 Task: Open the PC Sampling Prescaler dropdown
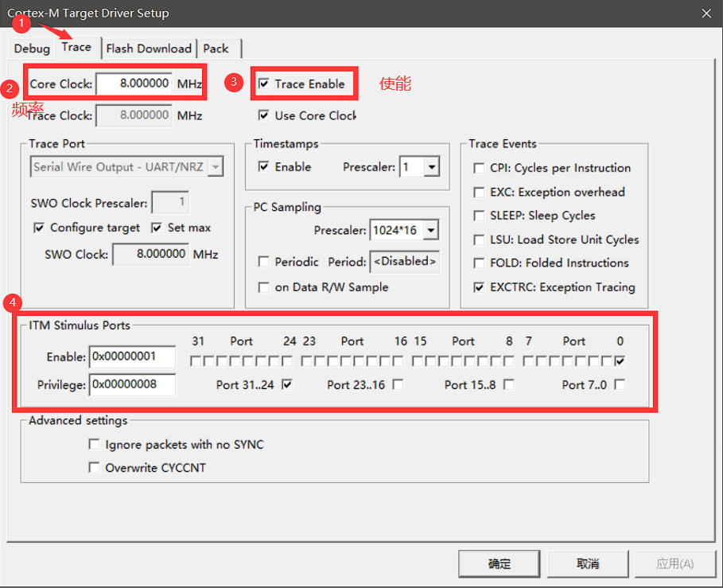coord(431,231)
